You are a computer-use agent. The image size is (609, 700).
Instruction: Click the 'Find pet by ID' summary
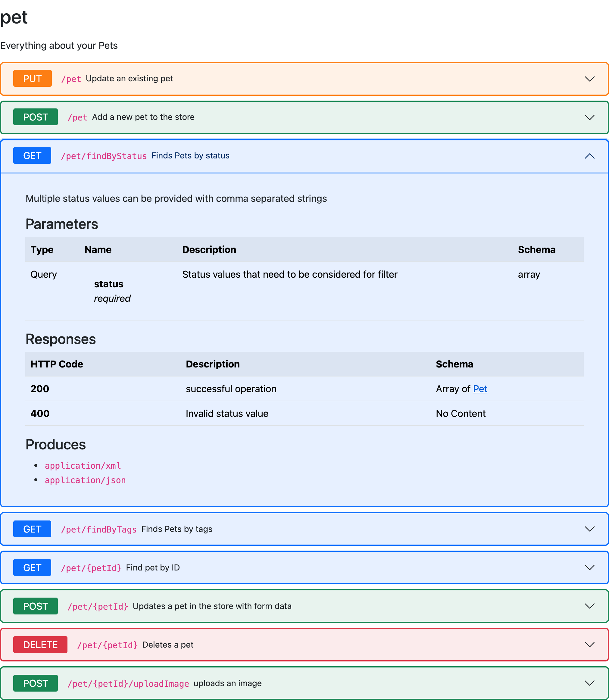(153, 567)
